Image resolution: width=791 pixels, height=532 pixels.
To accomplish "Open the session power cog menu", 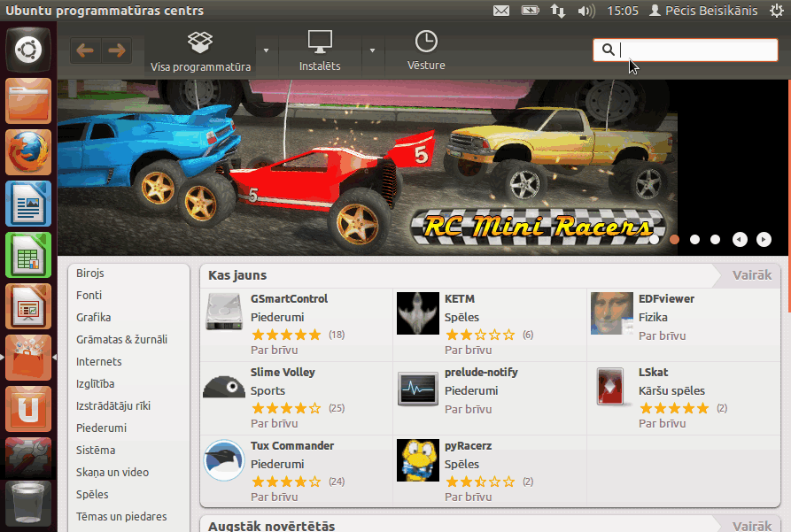I will pos(777,11).
